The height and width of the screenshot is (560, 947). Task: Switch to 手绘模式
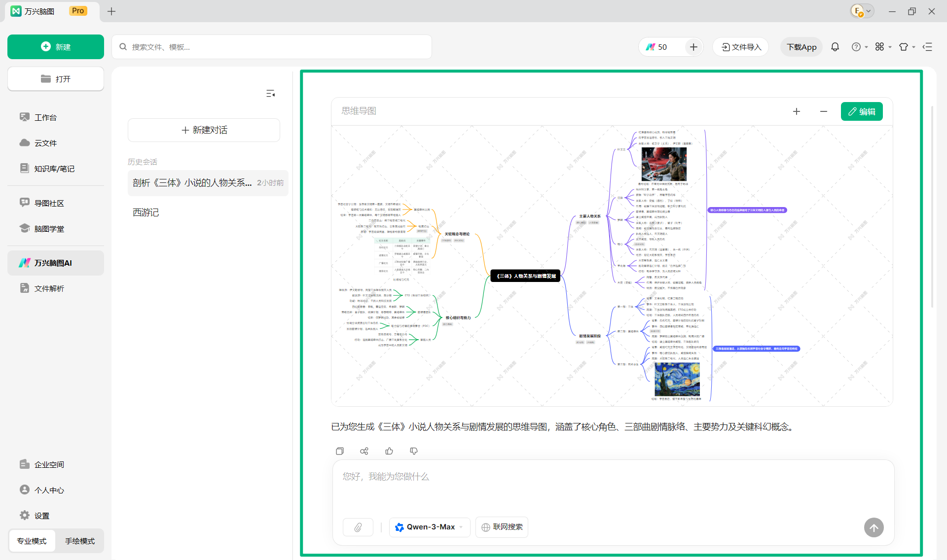(x=80, y=541)
